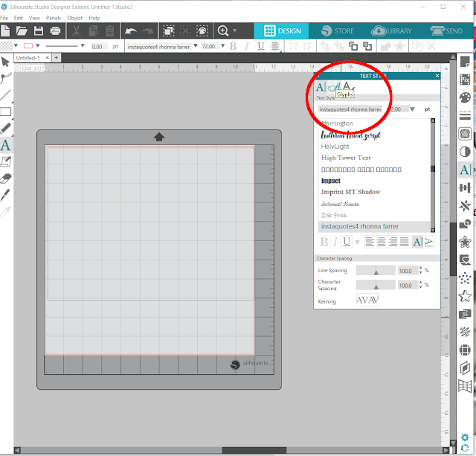Click the Select All icon
The width and height of the screenshot is (476, 456).
169,30
